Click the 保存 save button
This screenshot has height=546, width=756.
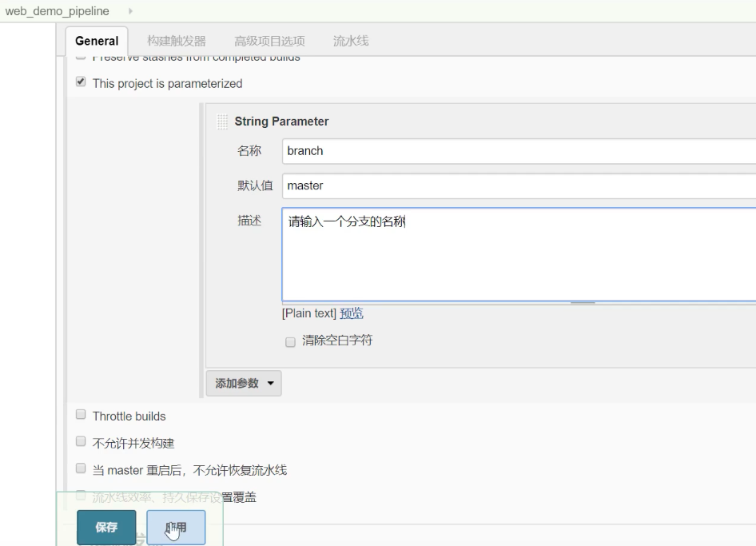click(106, 527)
